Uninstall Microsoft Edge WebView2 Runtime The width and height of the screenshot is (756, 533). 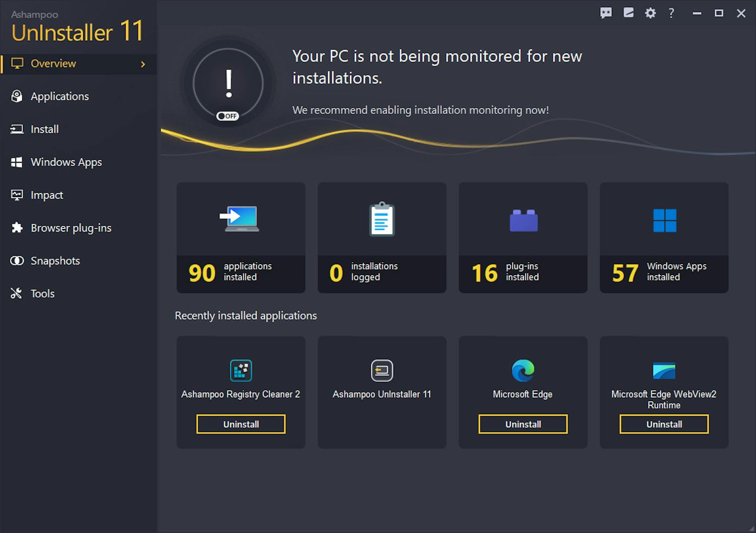[x=664, y=424]
